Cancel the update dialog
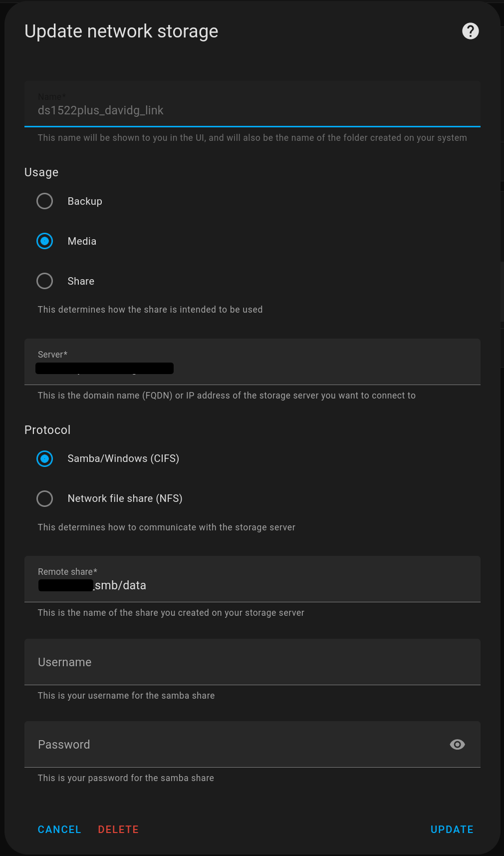The image size is (504, 856). click(59, 830)
